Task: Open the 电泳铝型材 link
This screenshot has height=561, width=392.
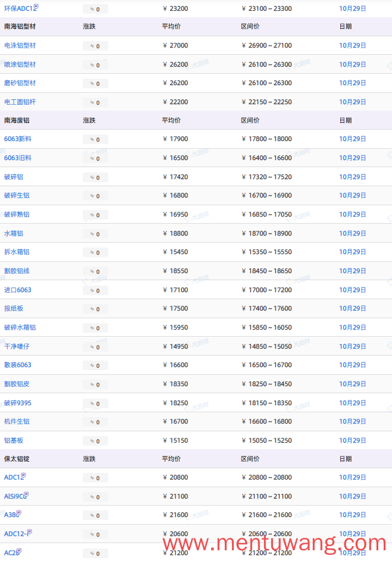Action: pyautogui.click(x=20, y=45)
